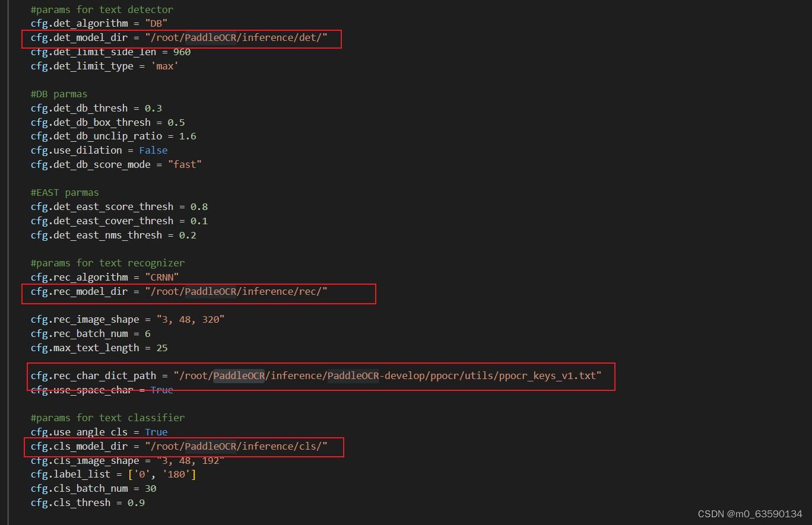Click the cfg.use_angle_cls = True line
812x525 pixels.
(100, 432)
